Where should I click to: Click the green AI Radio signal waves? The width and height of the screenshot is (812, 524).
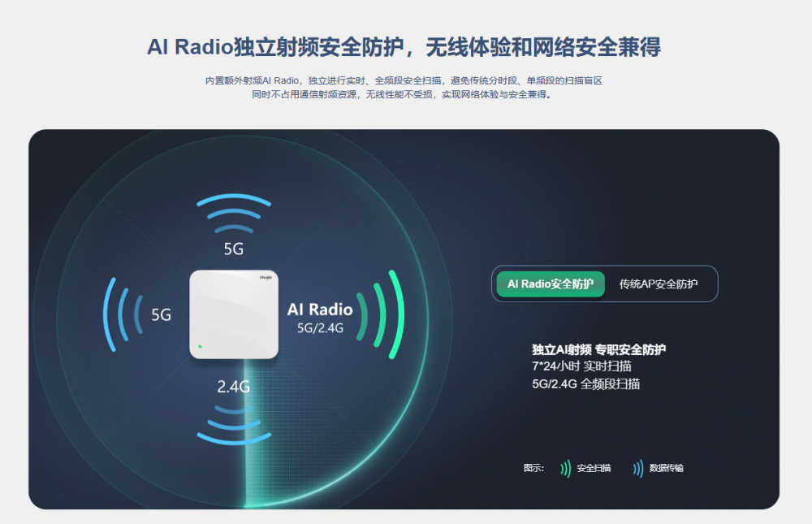click(x=381, y=314)
